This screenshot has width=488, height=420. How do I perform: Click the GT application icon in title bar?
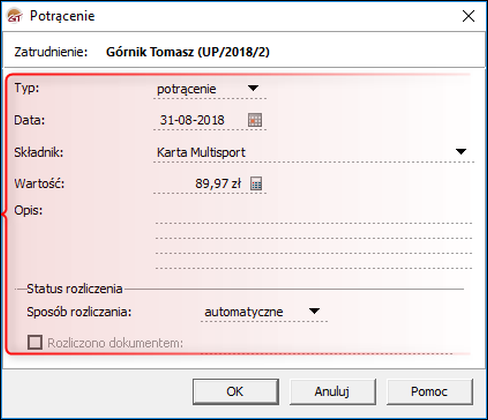pyautogui.click(x=15, y=16)
